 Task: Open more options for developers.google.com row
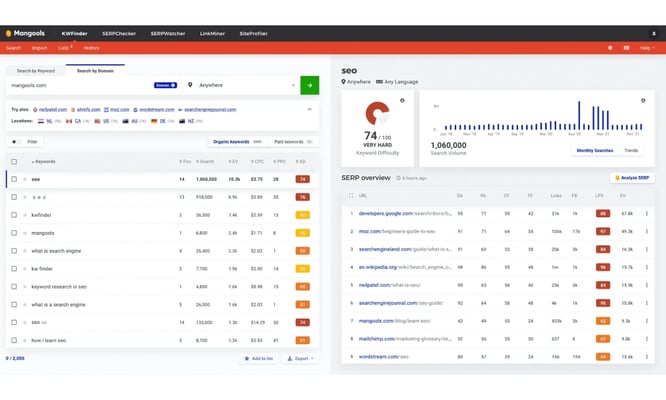pos(647,214)
